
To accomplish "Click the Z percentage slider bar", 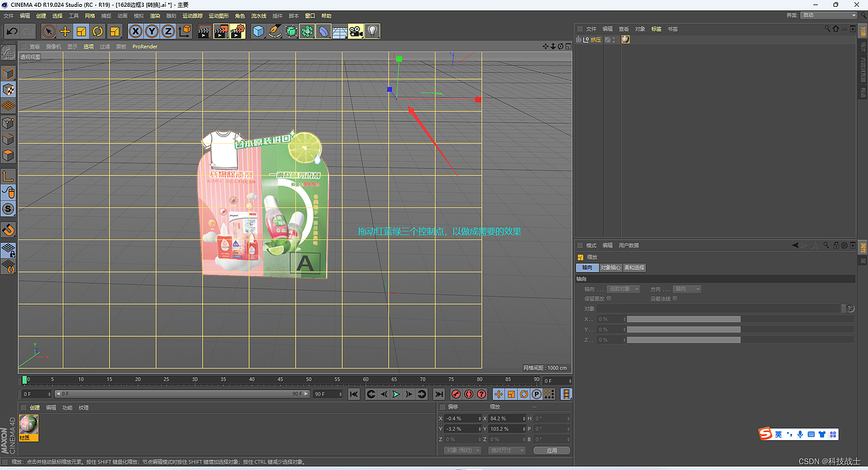I will click(684, 340).
